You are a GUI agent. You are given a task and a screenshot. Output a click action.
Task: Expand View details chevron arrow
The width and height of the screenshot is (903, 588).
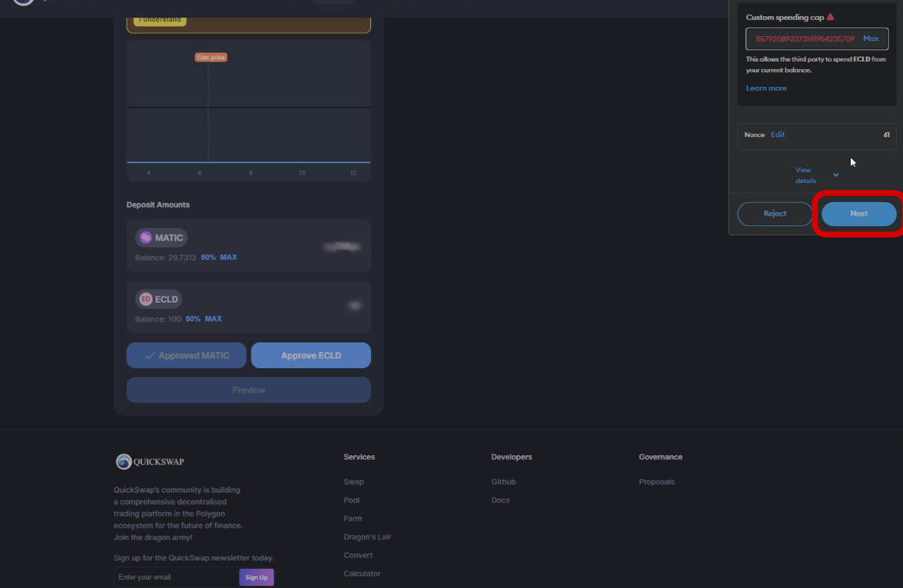(x=836, y=175)
